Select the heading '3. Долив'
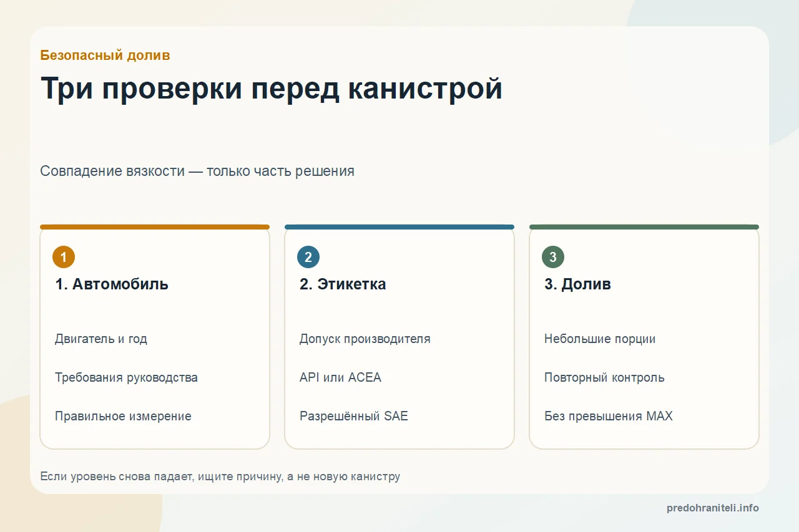The height and width of the screenshot is (532, 799). pyautogui.click(x=577, y=284)
